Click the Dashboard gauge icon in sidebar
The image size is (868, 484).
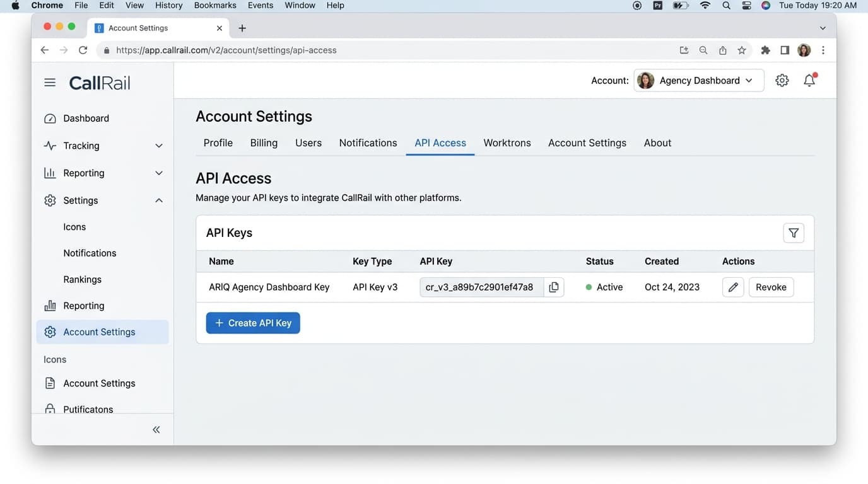[50, 118]
